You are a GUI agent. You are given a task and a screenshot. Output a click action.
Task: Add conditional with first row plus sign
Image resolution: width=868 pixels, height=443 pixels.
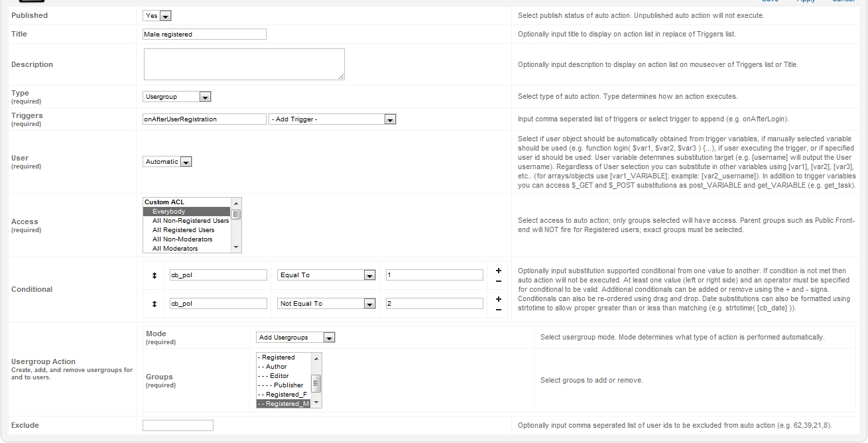498,270
